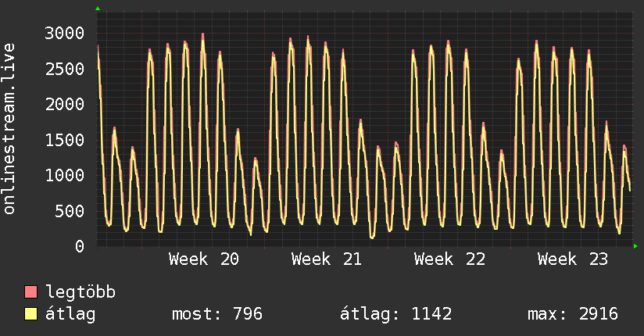Click the green arrow at x-axis end
644x336 pixels.
coord(635,246)
